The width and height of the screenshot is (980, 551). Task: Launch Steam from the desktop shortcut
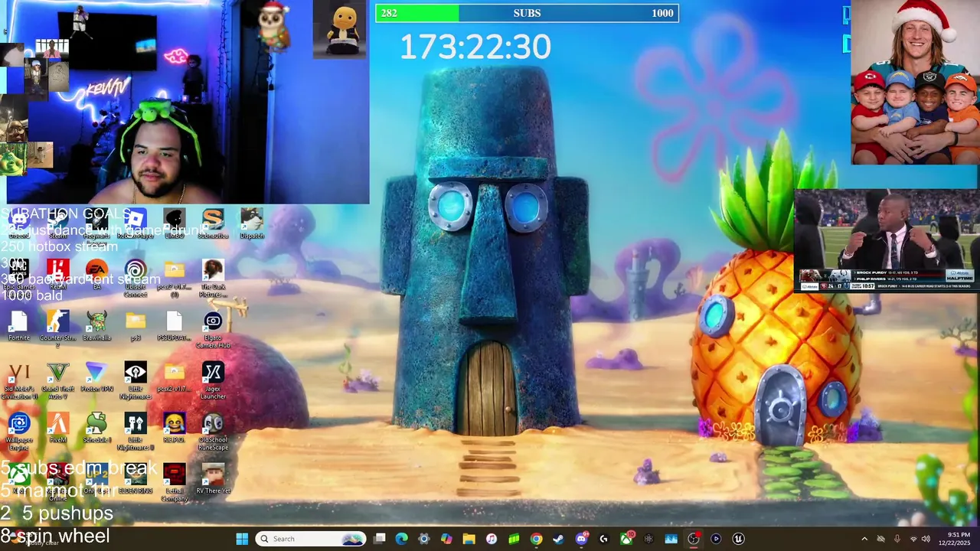pyautogui.click(x=57, y=223)
